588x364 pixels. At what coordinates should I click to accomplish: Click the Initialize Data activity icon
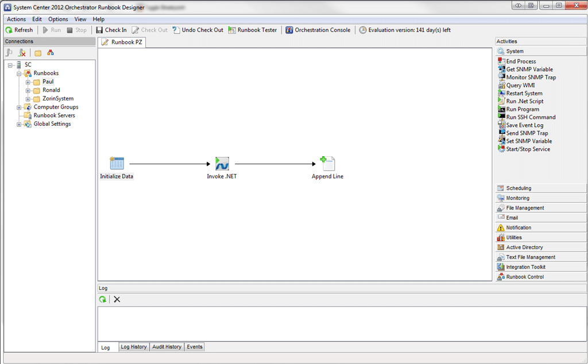[117, 164]
